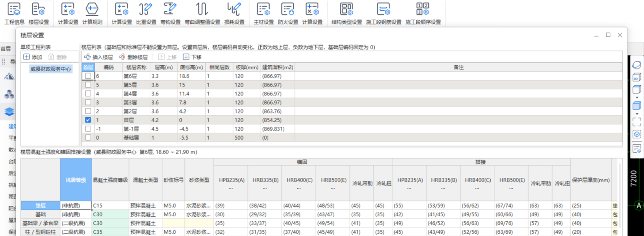Click the solid blue cube icon on right toolbar

coord(637,106)
